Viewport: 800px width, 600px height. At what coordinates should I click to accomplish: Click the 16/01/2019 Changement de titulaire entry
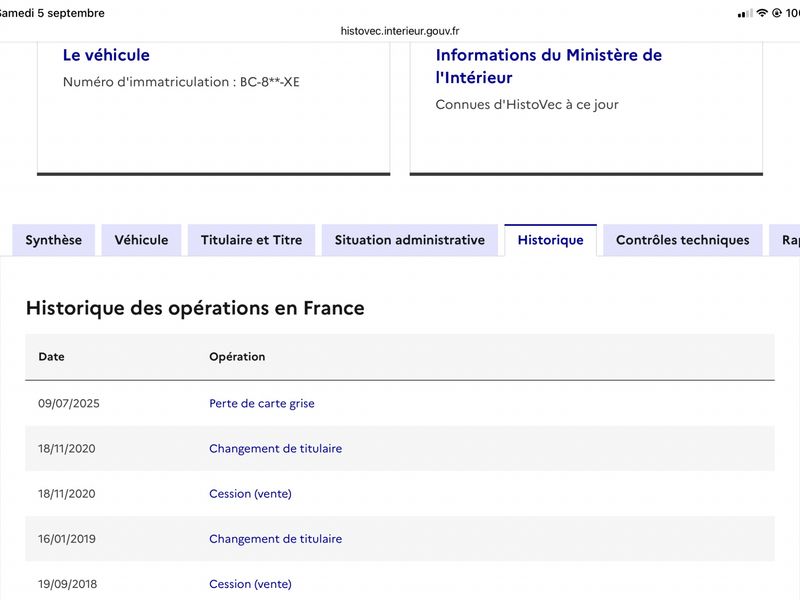pyautogui.click(x=276, y=539)
